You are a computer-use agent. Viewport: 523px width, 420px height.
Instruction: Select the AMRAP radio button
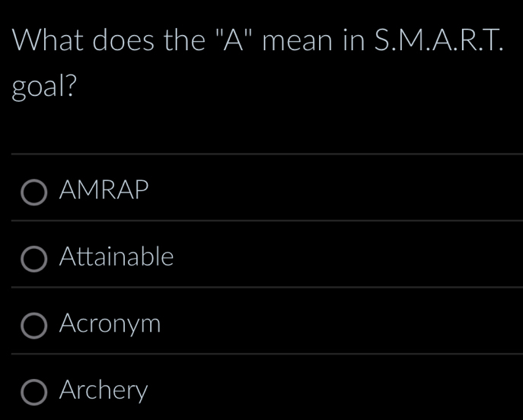click(33, 193)
